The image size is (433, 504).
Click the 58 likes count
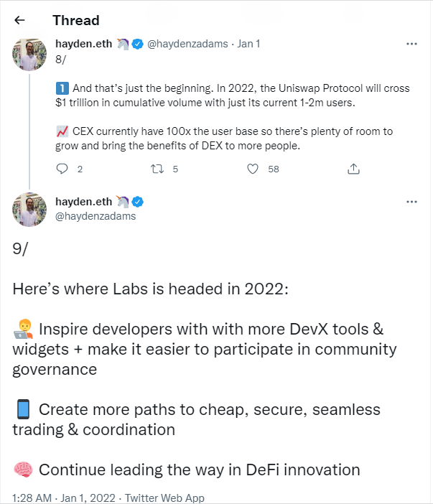(273, 169)
